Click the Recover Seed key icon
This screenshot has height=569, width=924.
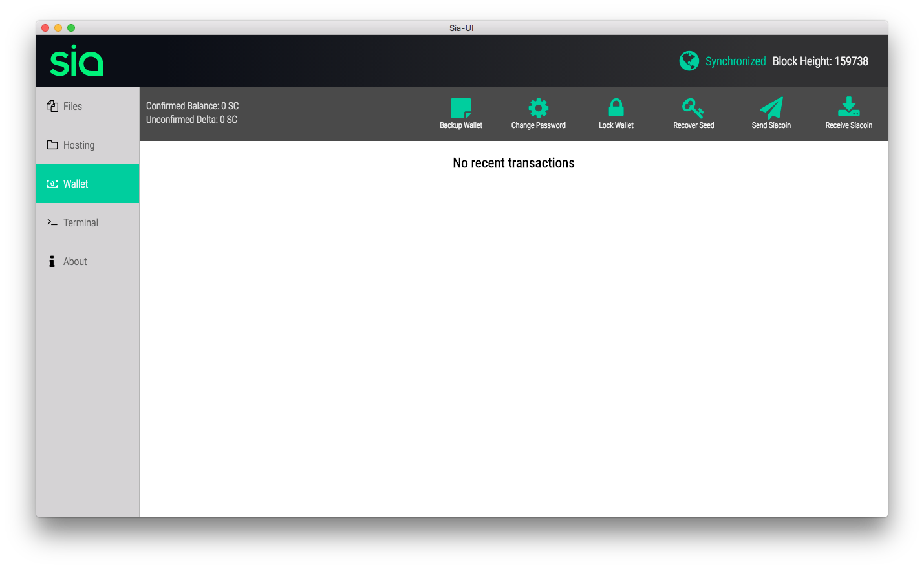tap(693, 108)
